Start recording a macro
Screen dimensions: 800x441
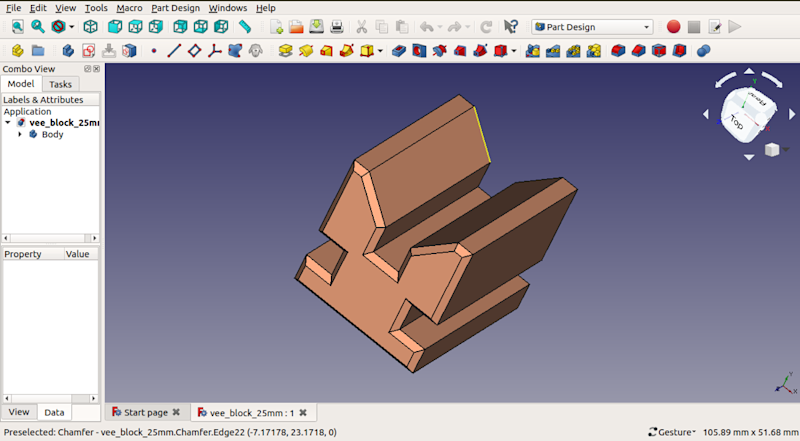[673, 27]
